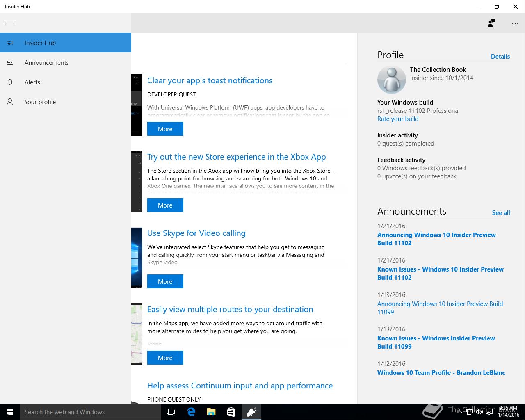Click 'DEVELOPER QUEST' label
The image size is (525, 420).
point(171,94)
